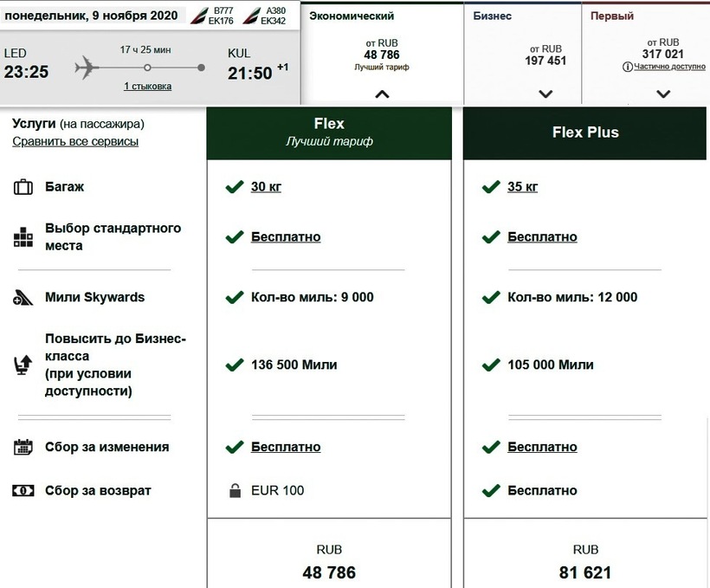The height and width of the screenshot is (588, 710).
Task: Click the Business class upgrade seat icon
Action: (23, 365)
